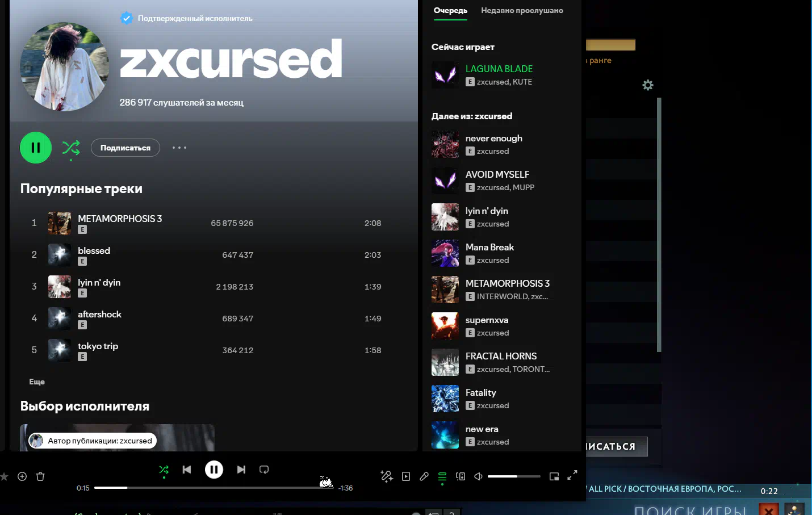Pause playback with the large green button

(36, 148)
